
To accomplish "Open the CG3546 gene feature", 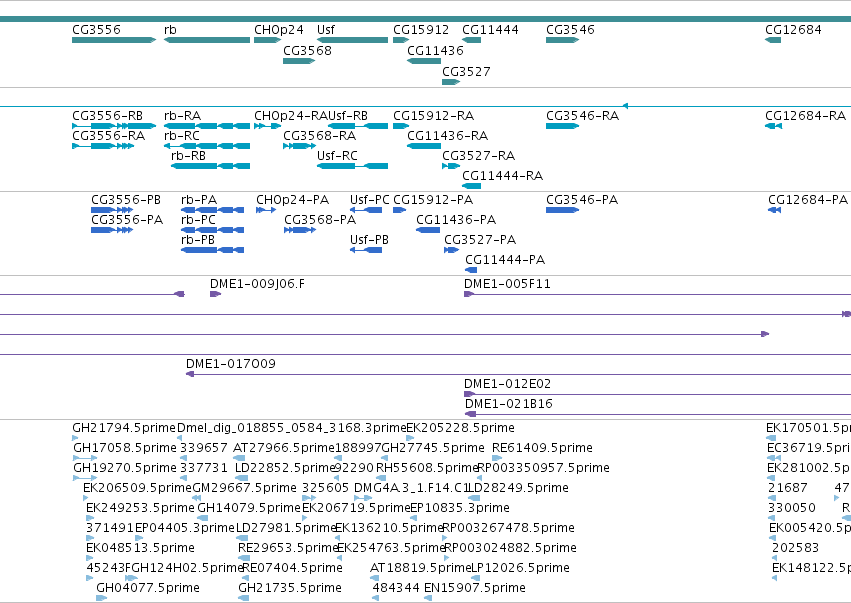I will click(x=562, y=40).
